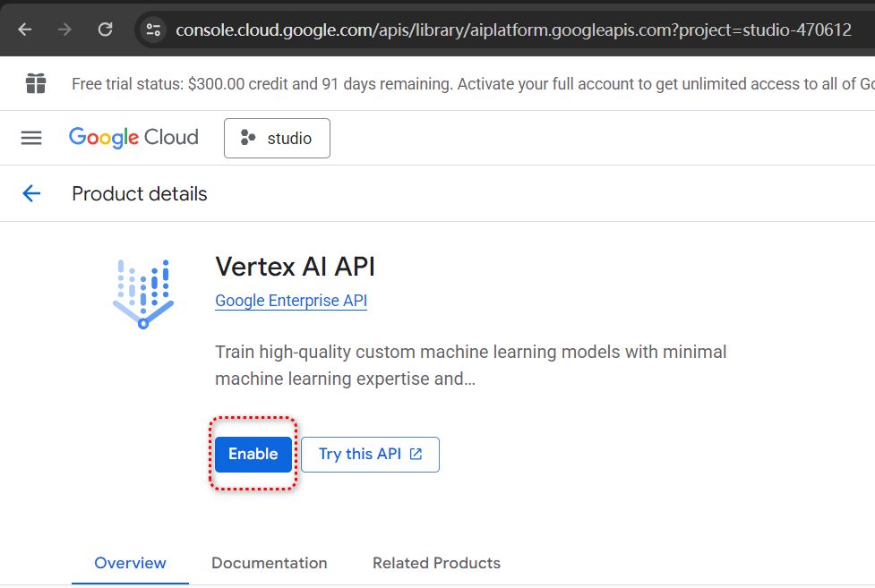
Task: Click blue back arrow beside Product details
Action: pos(31,193)
